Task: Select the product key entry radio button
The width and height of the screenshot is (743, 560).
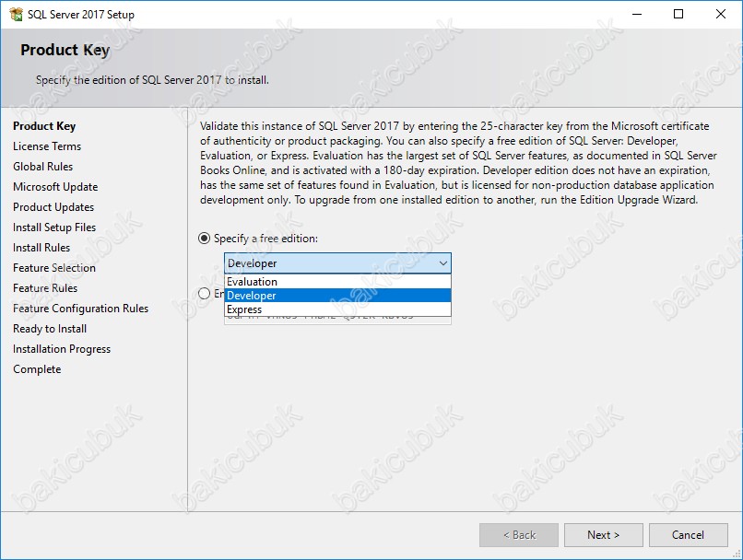Action: point(205,294)
